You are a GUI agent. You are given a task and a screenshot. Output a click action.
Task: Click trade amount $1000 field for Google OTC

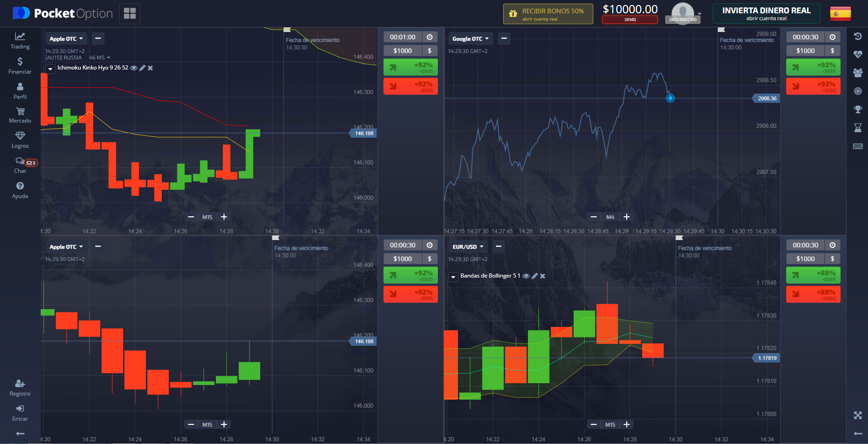pyautogui.click(x=805, y=51)
